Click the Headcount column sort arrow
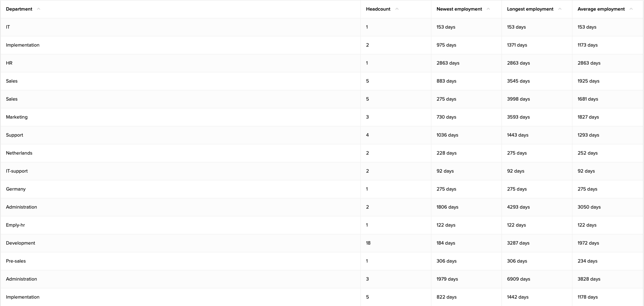 397,9
